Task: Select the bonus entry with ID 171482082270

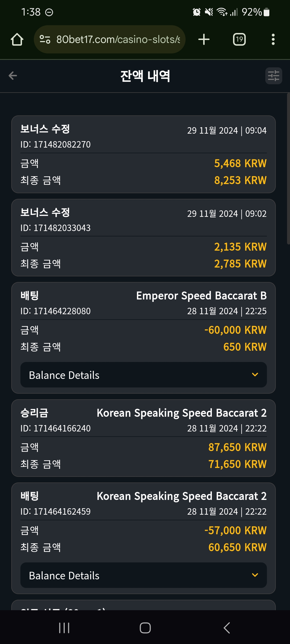Action: pyautogui.click(x=144, y=154)
